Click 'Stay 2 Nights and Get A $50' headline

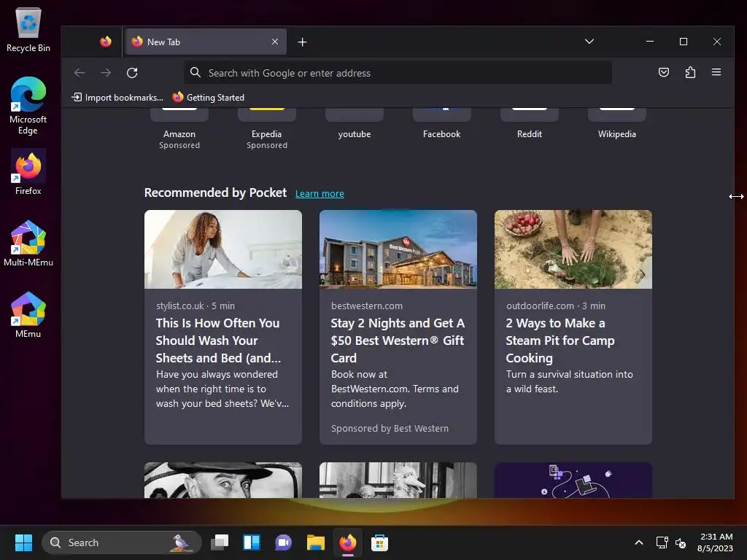pos(398,340)
